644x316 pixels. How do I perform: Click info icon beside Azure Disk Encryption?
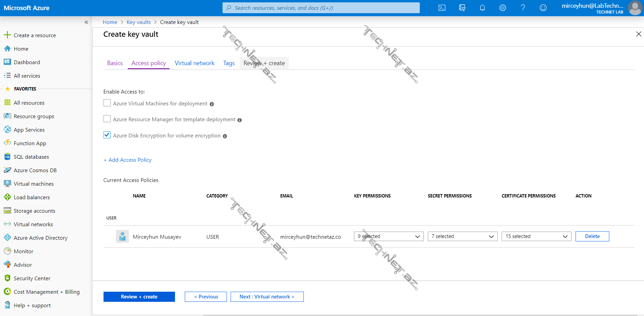225,136
